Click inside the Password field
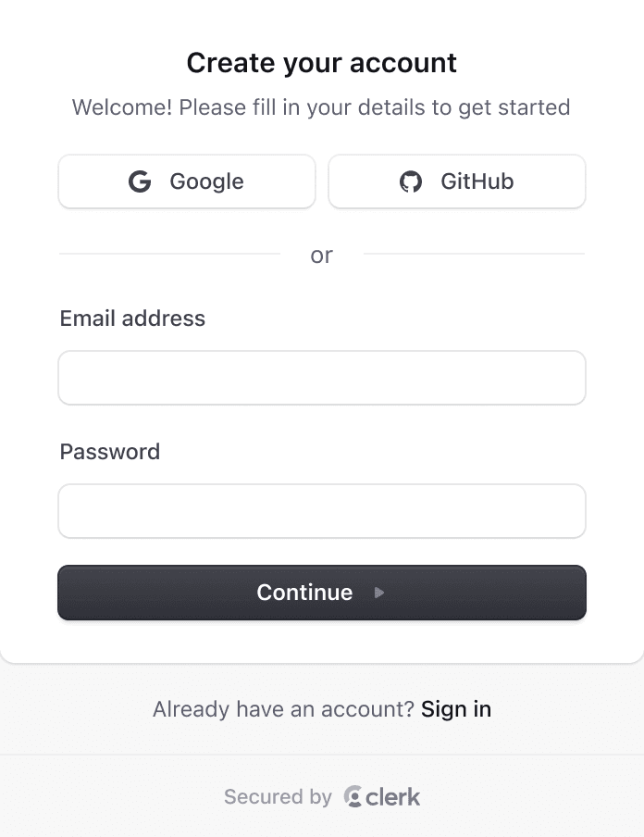Screen dimensions: 644x837 (x=321, y=511)
